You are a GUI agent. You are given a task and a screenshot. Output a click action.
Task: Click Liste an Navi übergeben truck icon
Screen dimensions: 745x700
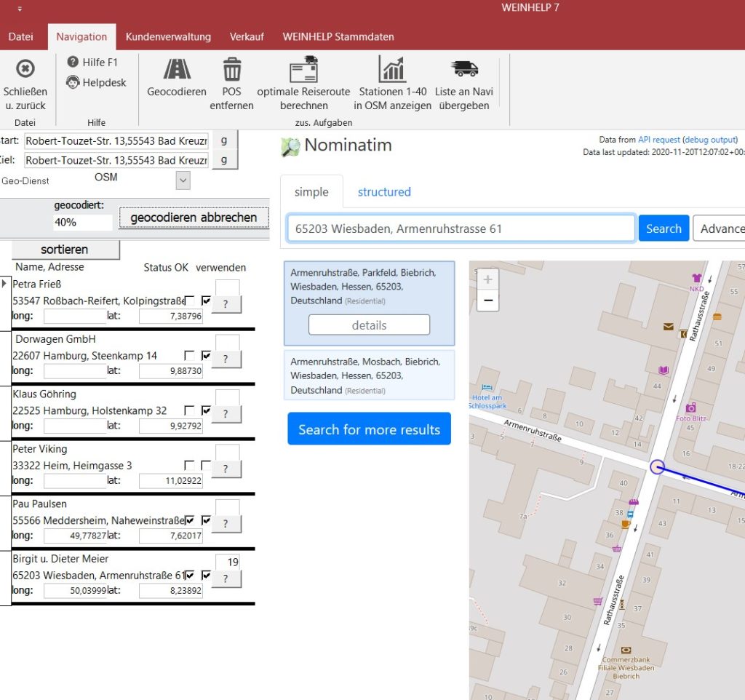coord(464,70)
